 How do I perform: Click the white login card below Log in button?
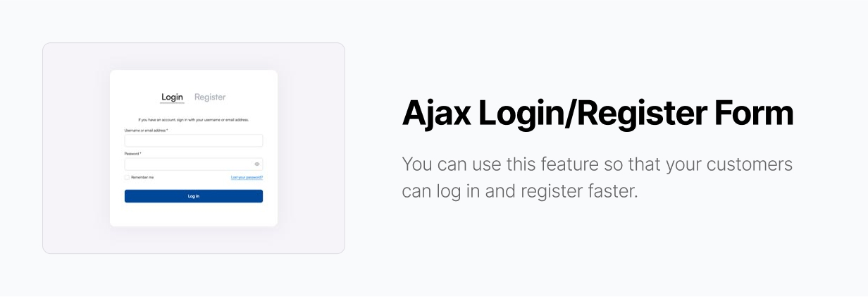(x=194, y=214)
